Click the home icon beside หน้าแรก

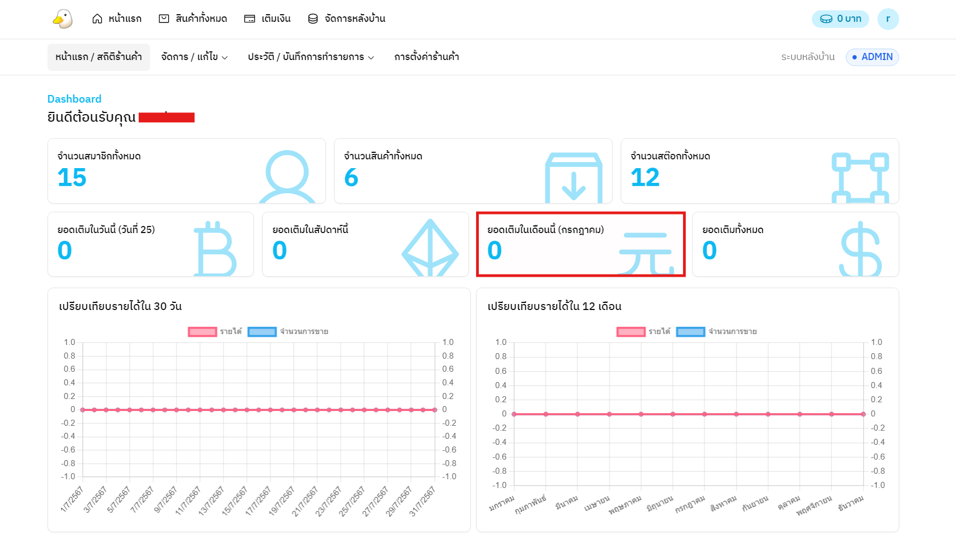coord(97,19)
